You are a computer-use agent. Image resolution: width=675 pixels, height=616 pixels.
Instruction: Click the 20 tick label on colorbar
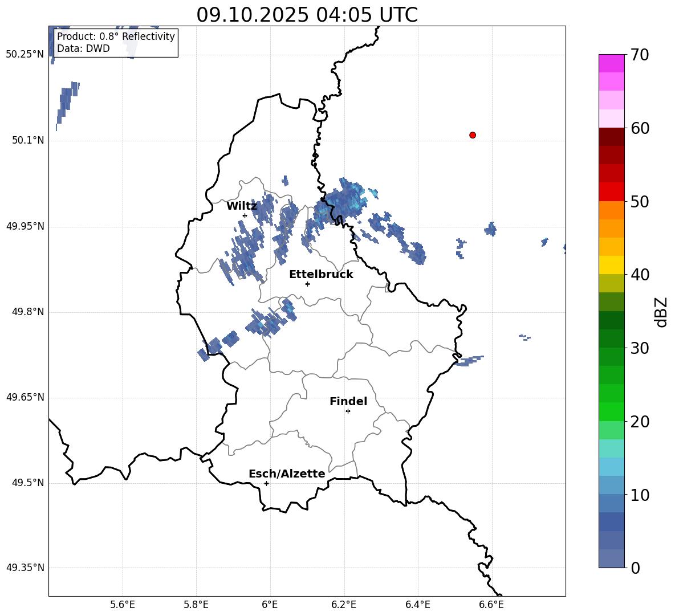point(640,422)
